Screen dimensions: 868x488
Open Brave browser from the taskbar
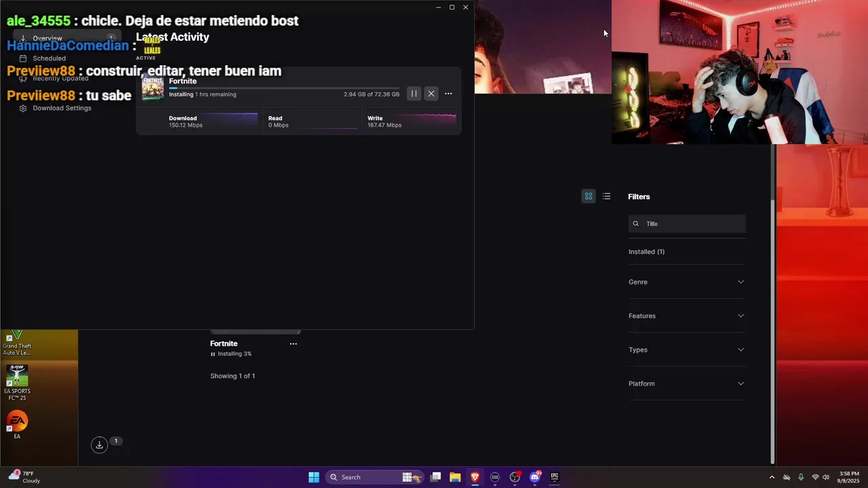pos(475,477)
